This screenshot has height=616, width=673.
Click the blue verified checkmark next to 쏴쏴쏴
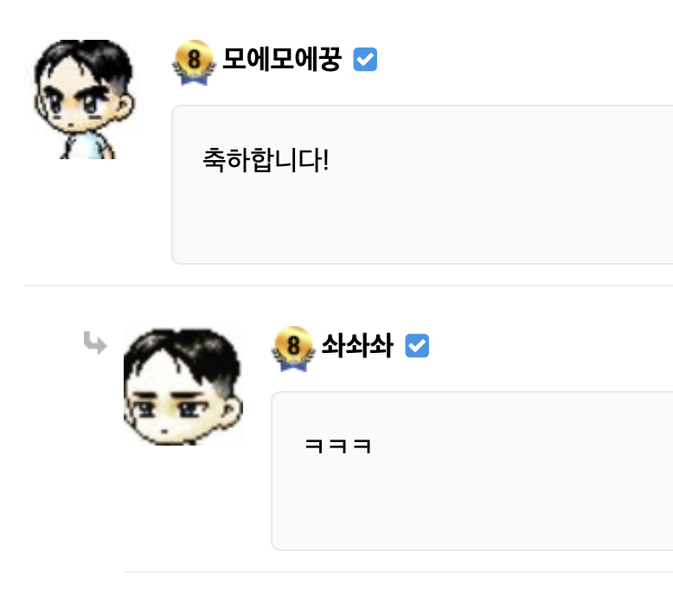417,346
